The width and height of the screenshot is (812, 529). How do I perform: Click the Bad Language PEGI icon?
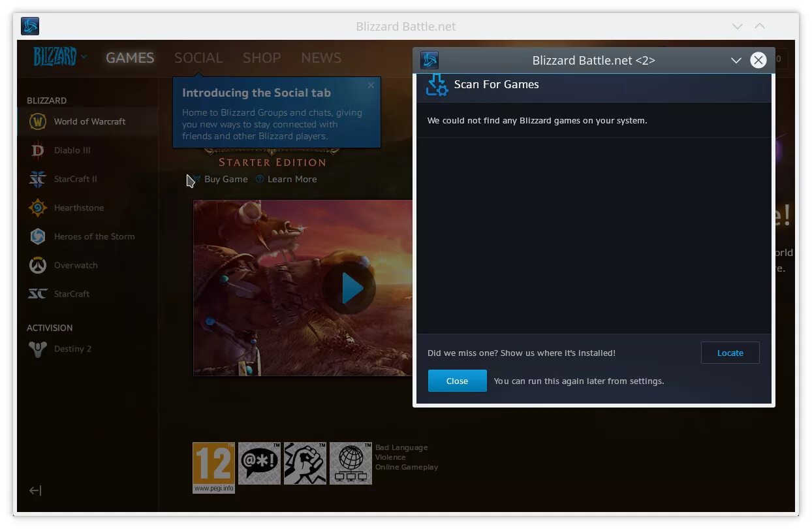(259, 463)
